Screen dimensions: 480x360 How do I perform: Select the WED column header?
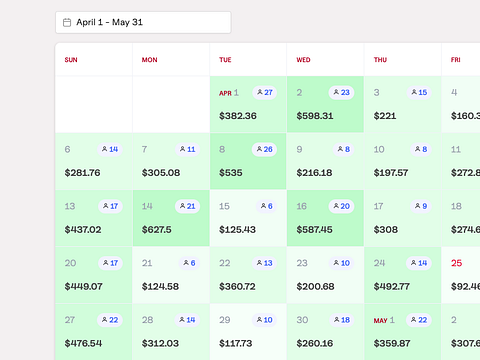pos(303,60)
